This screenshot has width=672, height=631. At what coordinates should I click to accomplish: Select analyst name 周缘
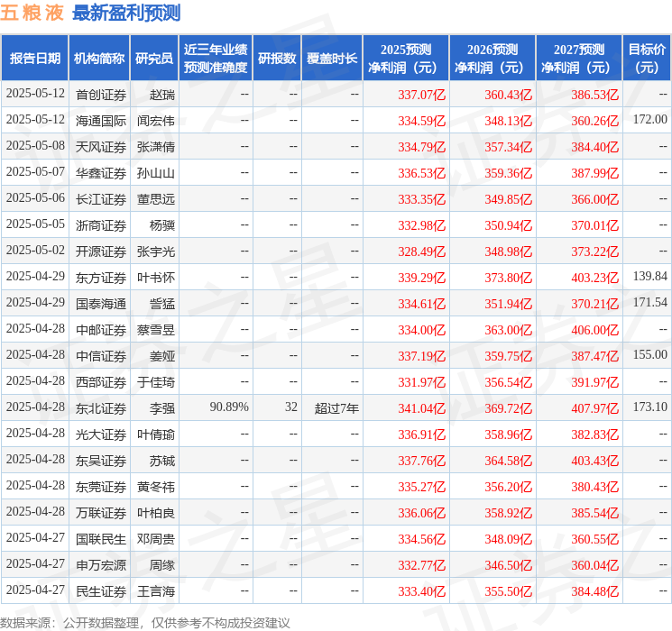pos(162,565)
